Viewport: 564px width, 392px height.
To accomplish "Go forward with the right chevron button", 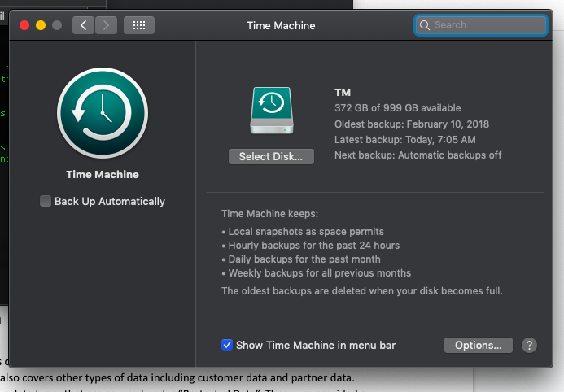I will [x=106, y=25].
